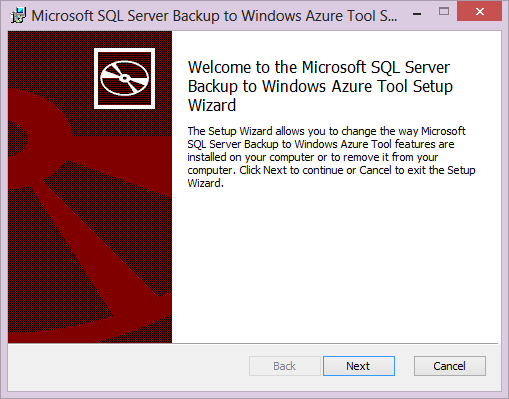This screenshot has width=509, height=399.
Task: Click the empty gray footer left of Back
Action: tap(128, 367)
